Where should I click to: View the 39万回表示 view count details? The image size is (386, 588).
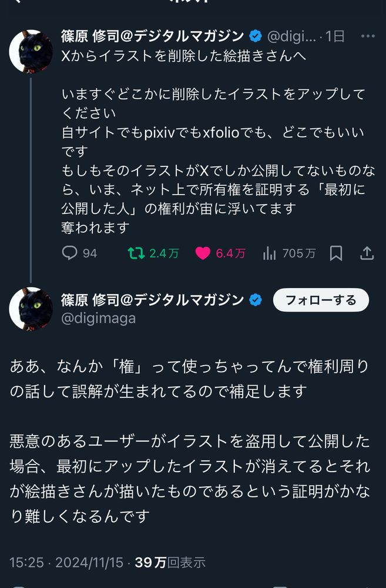coord(170,562)
